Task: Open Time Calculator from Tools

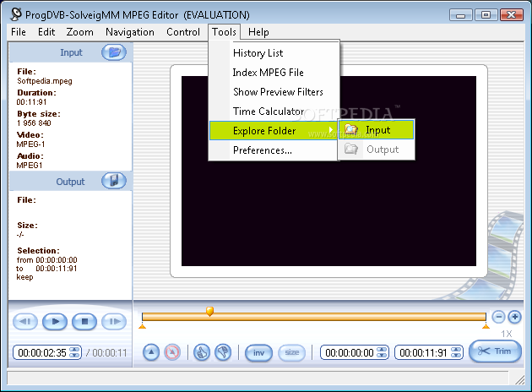Action: click(274, 111)
